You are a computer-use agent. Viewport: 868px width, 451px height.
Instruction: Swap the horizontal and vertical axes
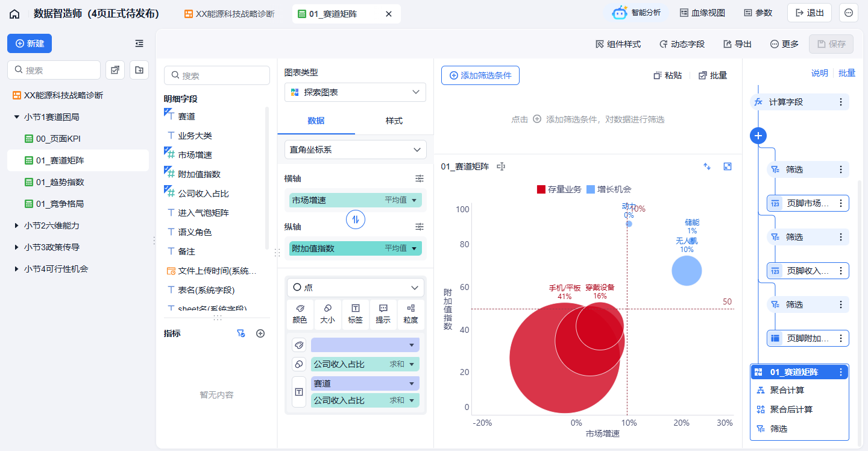click(x=356, y=219)
